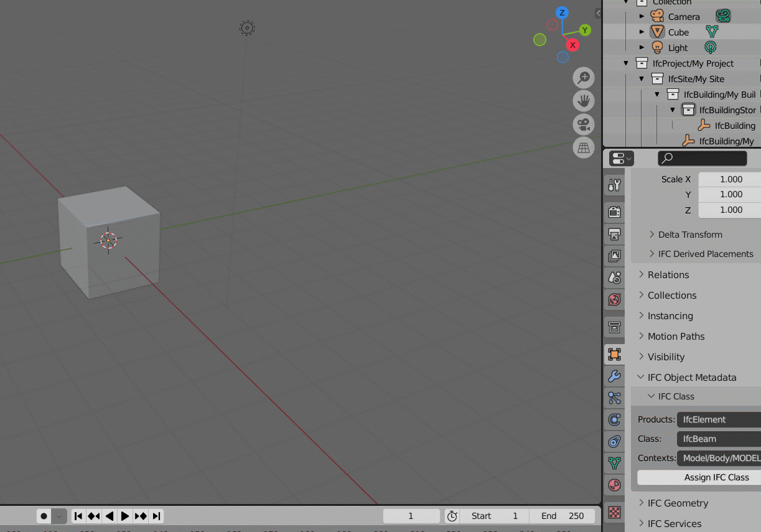The height and width of the screenshot is (532, 761).
Task: Toggle the camera view viewport icon
Action: [583, 124]
